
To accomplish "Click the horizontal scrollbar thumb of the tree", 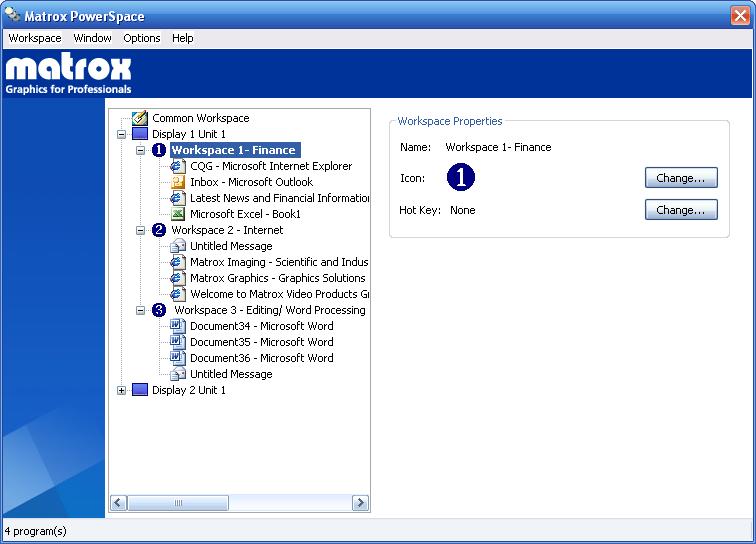I will (x=178, y=503).
